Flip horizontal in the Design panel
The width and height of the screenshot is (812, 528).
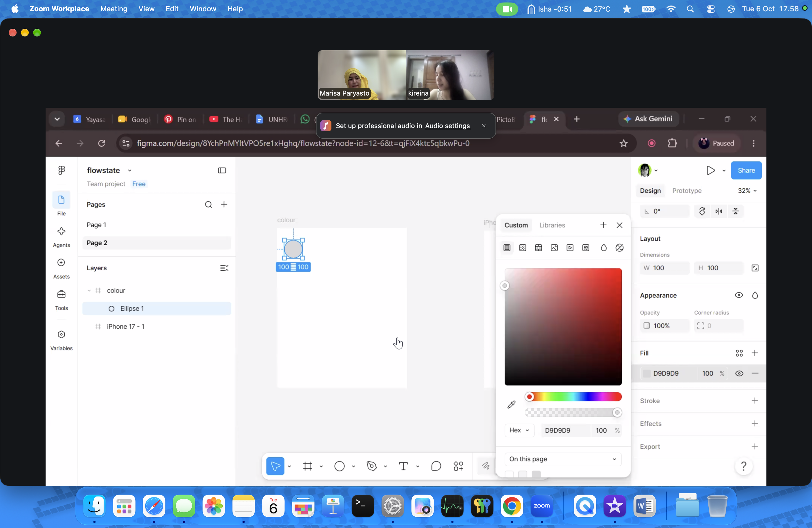coord(719,211)
